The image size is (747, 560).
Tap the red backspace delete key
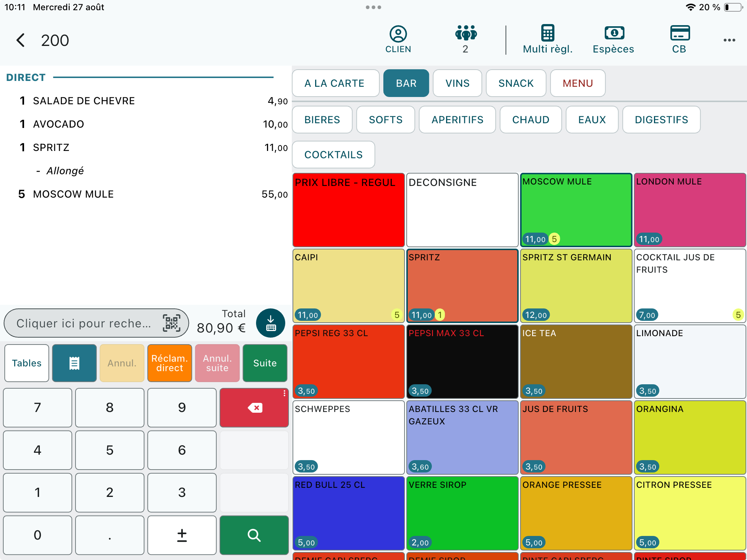pyautogui.click(x=254, y=408)
